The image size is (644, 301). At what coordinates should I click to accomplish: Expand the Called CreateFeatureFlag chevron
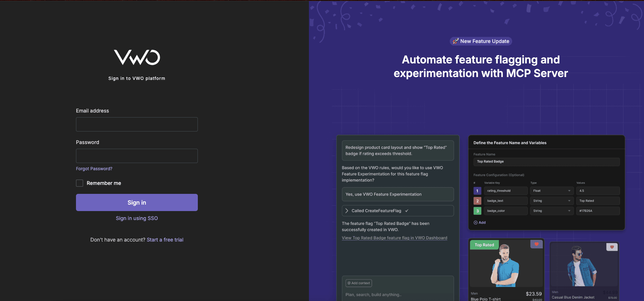347,211
